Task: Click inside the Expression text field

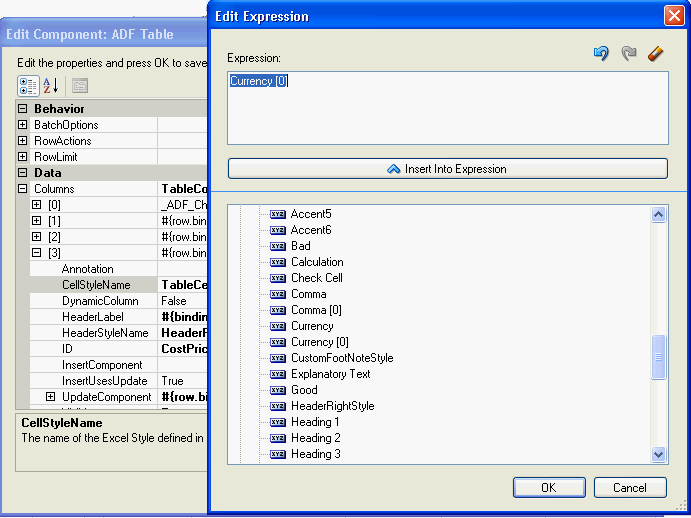Action: pyautogui.click(x=448, y=108)
